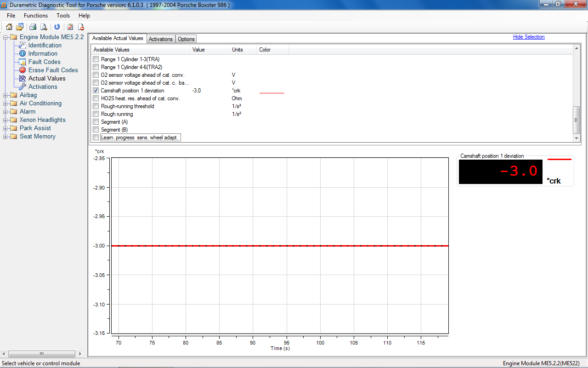The width and height of the screenshot is (588, 368).
Task: Click the Alarm folder icon
Action: pos(14,111)
